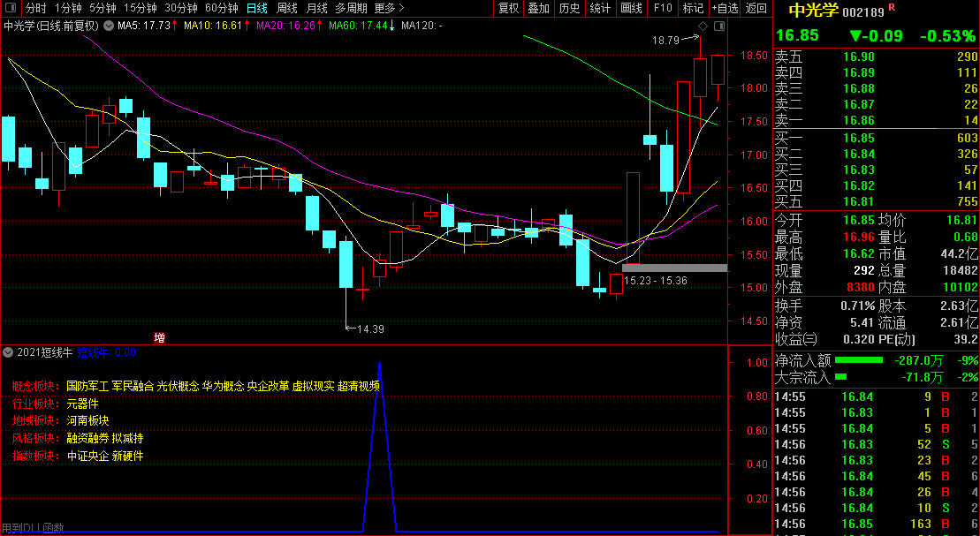Click the stock code 002189

pos(863,11)
